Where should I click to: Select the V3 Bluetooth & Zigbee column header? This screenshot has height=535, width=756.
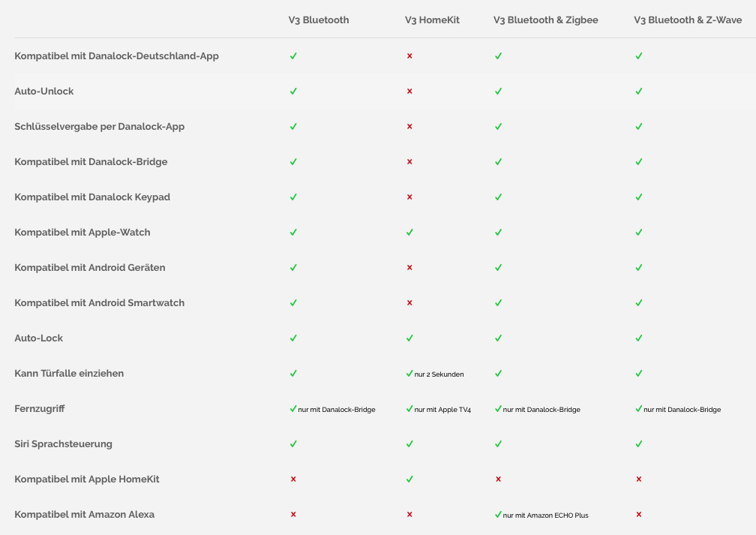[546, 20]
